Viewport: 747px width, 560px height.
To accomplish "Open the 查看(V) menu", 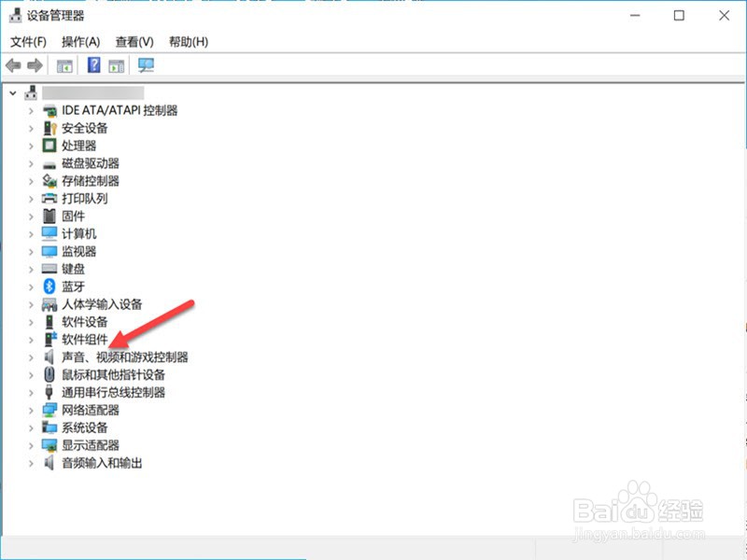I will (x=134, y=42).
